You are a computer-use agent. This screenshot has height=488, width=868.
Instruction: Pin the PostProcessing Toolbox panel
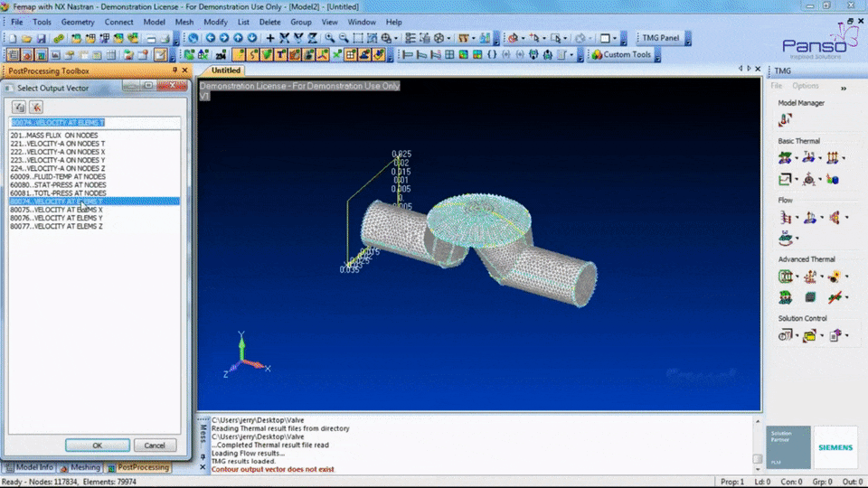(x=175, y=70)
